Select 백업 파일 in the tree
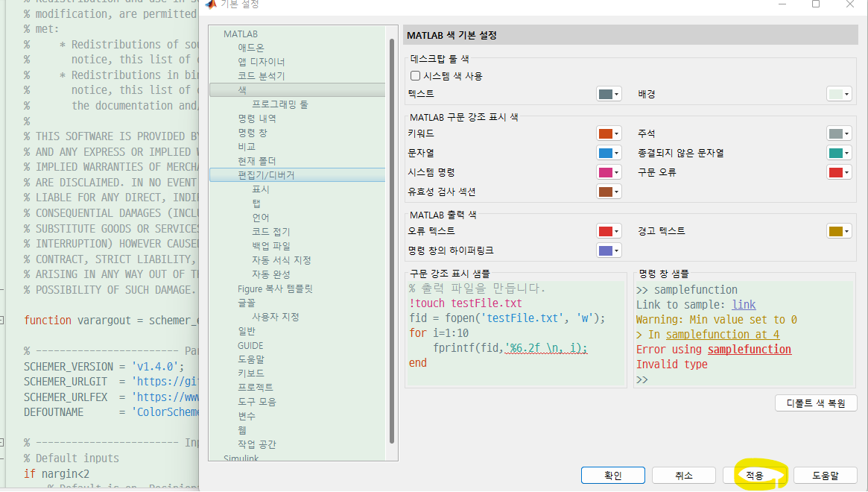This screenshot has width=868, height=492. click(x=271, y=246)
